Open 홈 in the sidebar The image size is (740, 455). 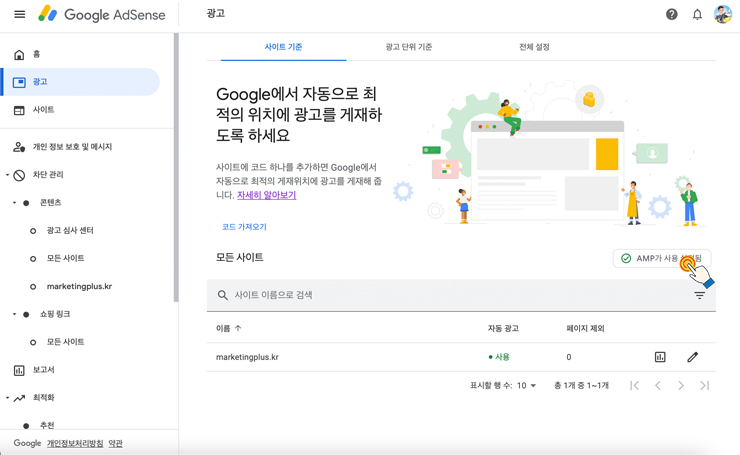[x=36, y=54]
